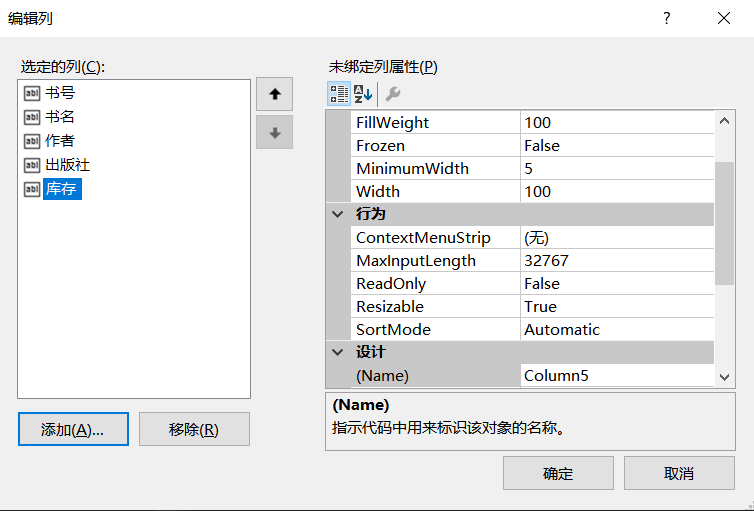The width and height of the screenshot is (754, 511).
Task: Select the SortMode value Automatic
Action: click(x=617, y=330)
